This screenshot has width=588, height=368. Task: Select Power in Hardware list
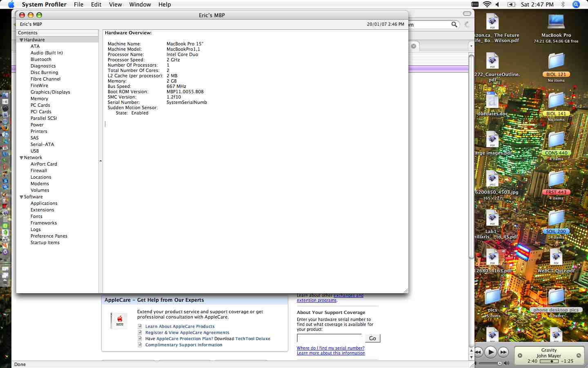(37, 125)
